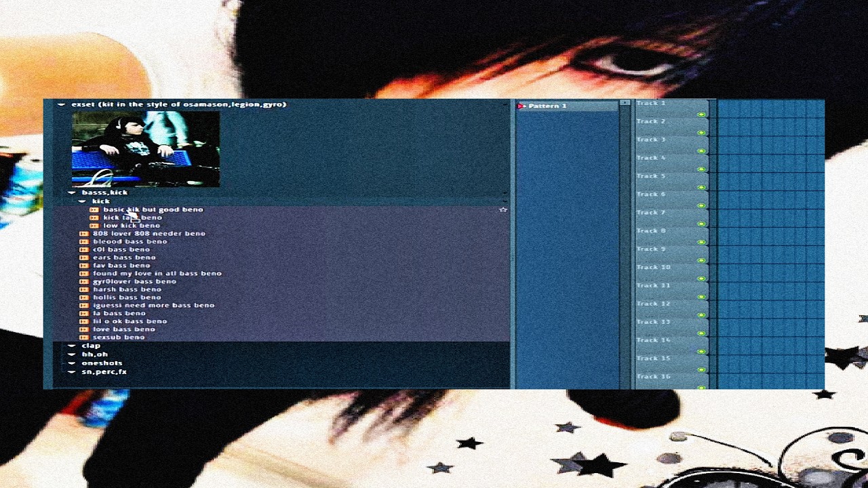Disable Track 9 using its green light

[x=701, y=260]
